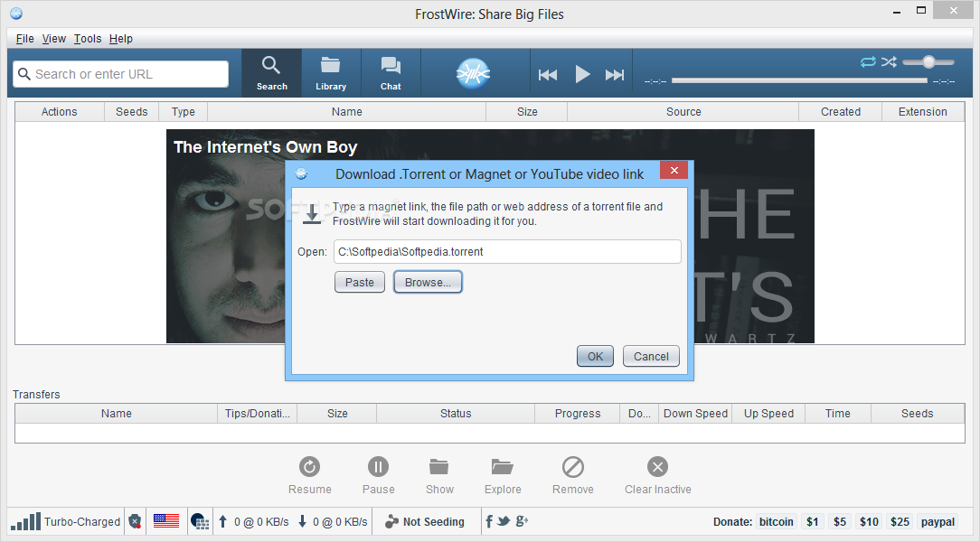This screenshot has width=980, height=542.
Task: Toggle repeat playback icon
Action: coord(868,61)
